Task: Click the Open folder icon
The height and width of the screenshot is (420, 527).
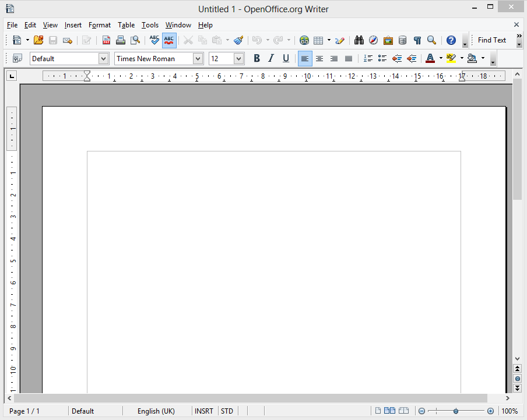Action: point(38,40)
